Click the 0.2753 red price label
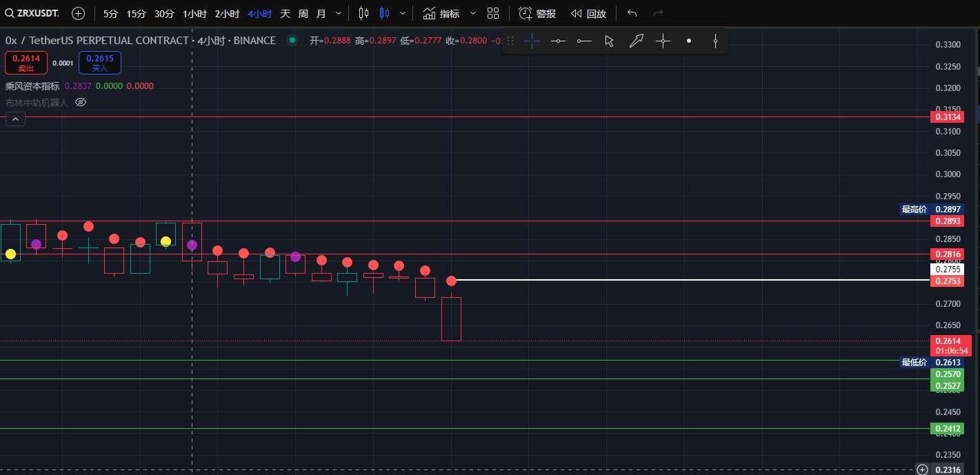Image resolution: width=980 pixels, height=475 pixels. [x=948, y=281]
